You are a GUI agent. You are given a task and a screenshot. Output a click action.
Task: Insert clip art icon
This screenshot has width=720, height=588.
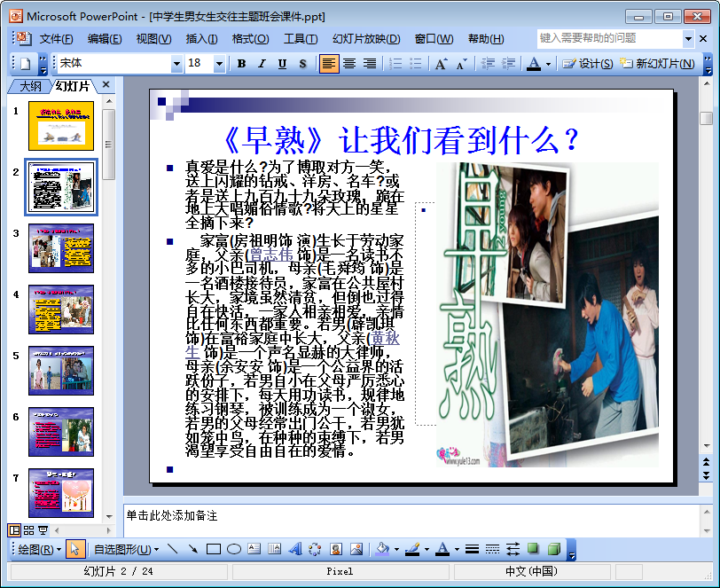click(x=336, y=549)
